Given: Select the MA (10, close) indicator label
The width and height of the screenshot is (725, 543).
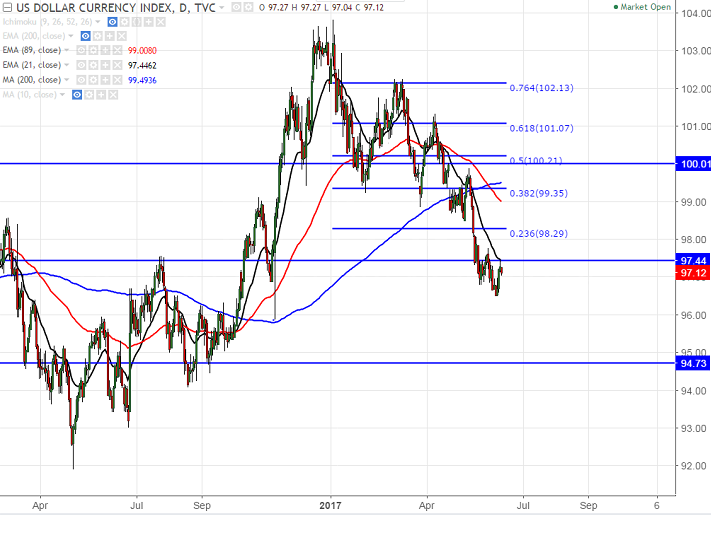Looking at the screenshot, I should 30,94.
